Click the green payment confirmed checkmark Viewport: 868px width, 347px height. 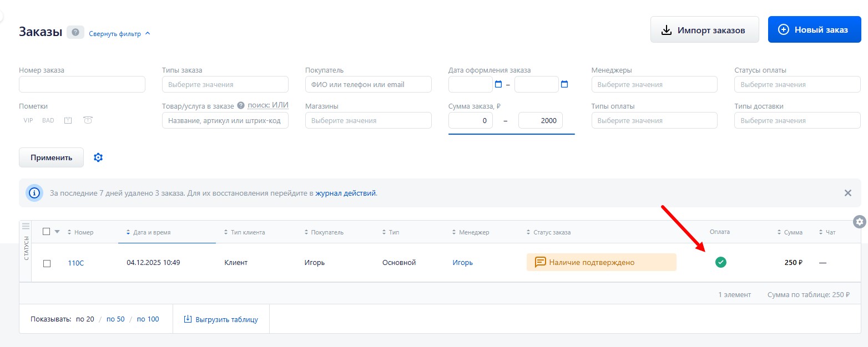(x=720, y=262)
